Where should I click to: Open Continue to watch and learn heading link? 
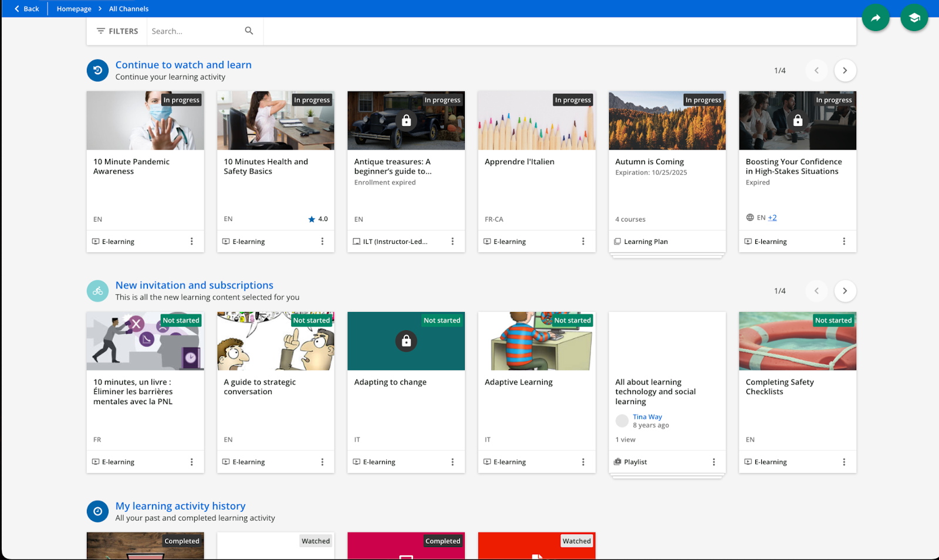click(x=183, y=65)
